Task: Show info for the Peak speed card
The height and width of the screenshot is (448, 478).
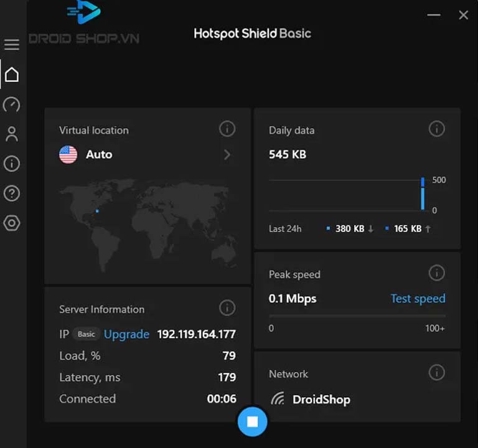Action: (437, 273)
